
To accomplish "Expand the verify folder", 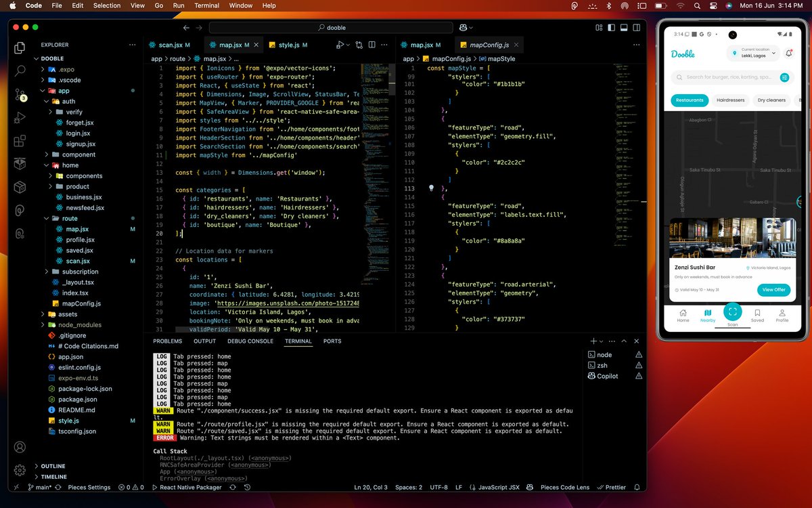I will [x=51, y=112].
